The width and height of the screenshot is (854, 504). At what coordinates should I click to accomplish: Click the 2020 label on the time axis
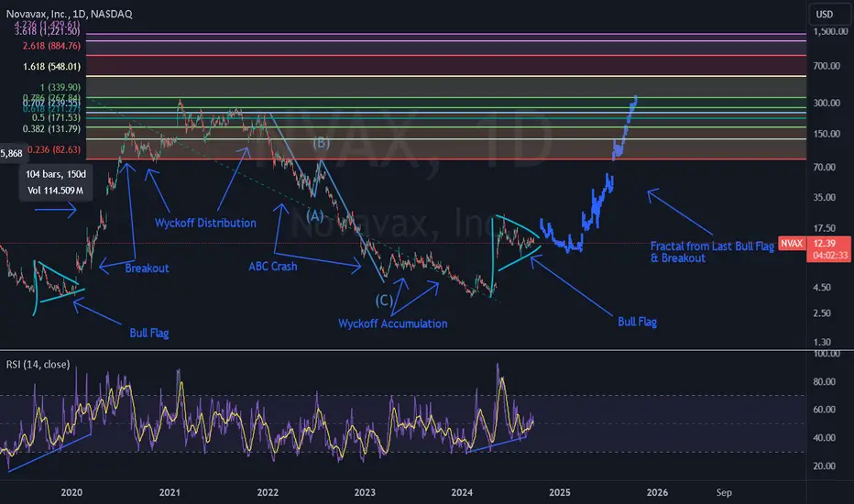point(71,493)
